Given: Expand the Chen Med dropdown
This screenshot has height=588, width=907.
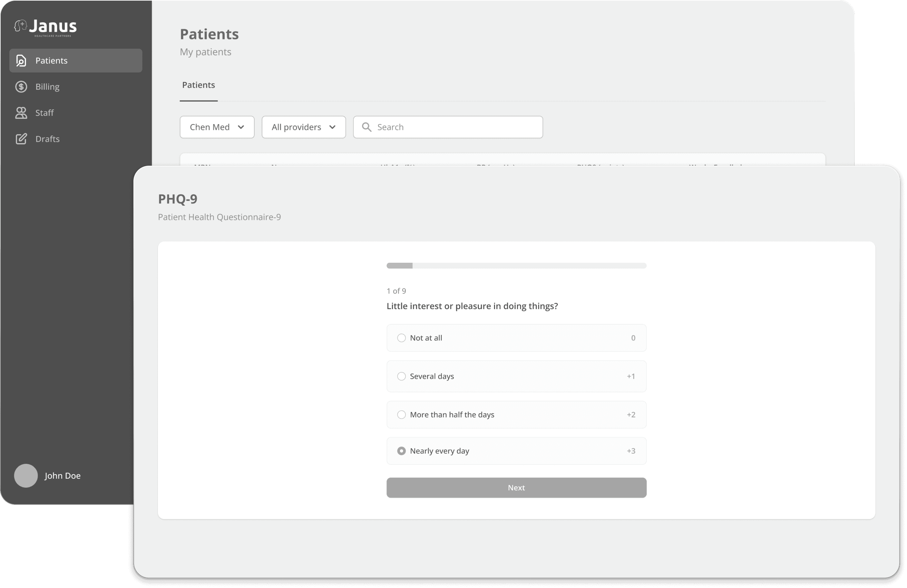Looking at the screenshot, I should point(217,127).
